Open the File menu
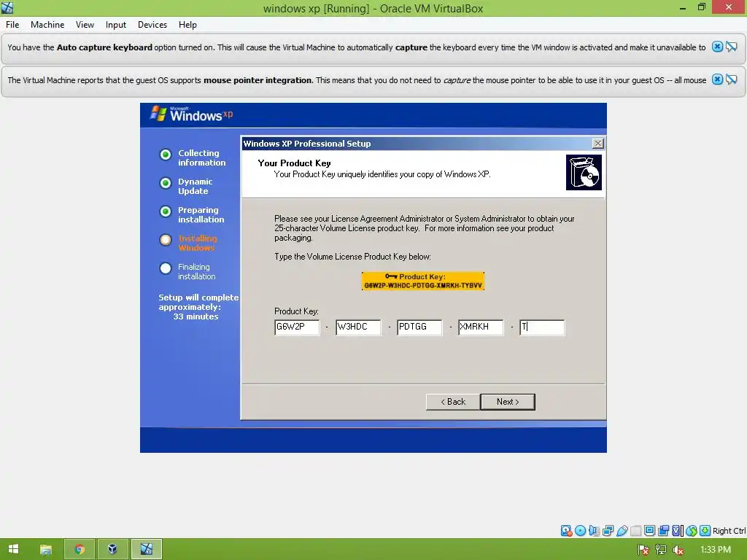This screenshot has height=560, width=747. (x=12, y=25)
